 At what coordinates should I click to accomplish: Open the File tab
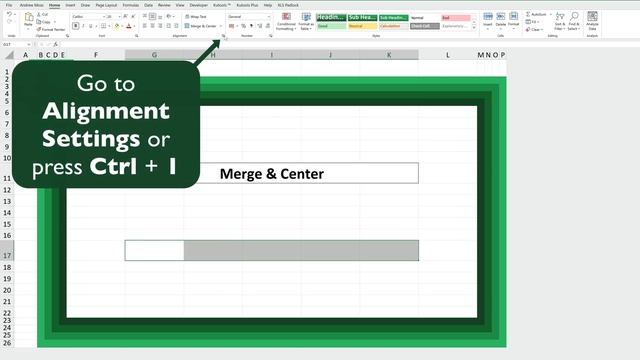tap(9, 5)
